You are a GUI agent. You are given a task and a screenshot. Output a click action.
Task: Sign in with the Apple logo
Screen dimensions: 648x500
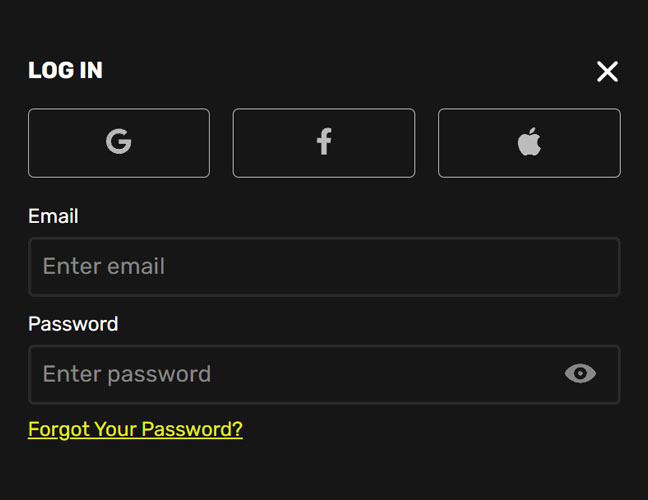click(529, 142)
